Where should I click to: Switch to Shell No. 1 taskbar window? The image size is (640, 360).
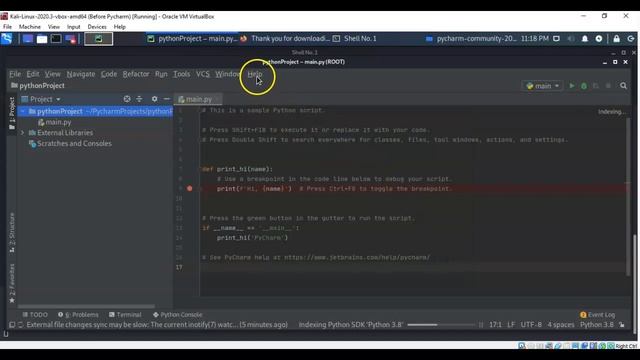[x=355, y=39]
